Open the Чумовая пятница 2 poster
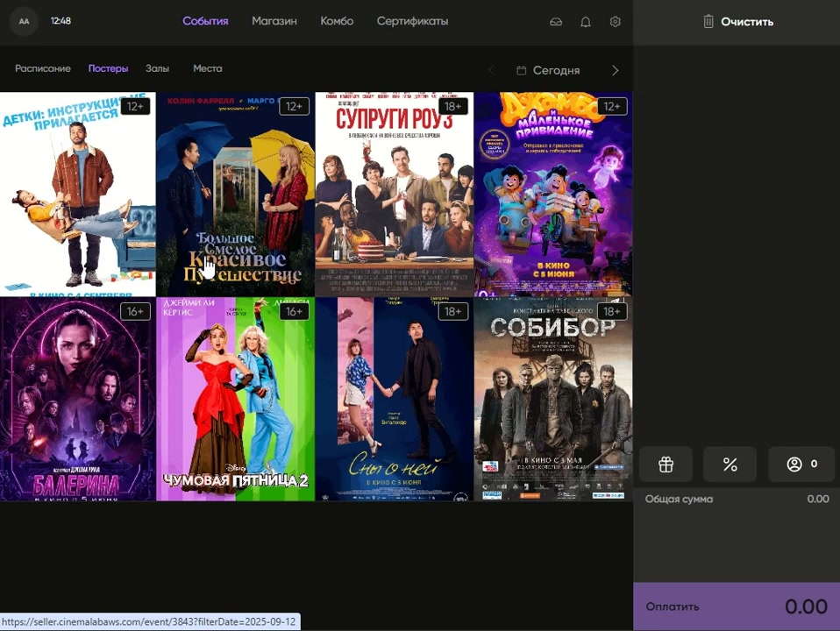The image size is (840, 631). (x=235, y=399)
